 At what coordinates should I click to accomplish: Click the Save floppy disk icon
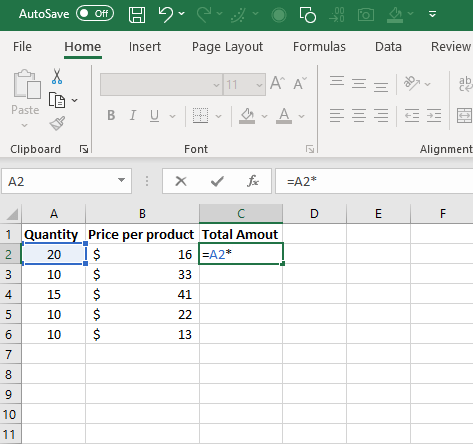(137, 14)
